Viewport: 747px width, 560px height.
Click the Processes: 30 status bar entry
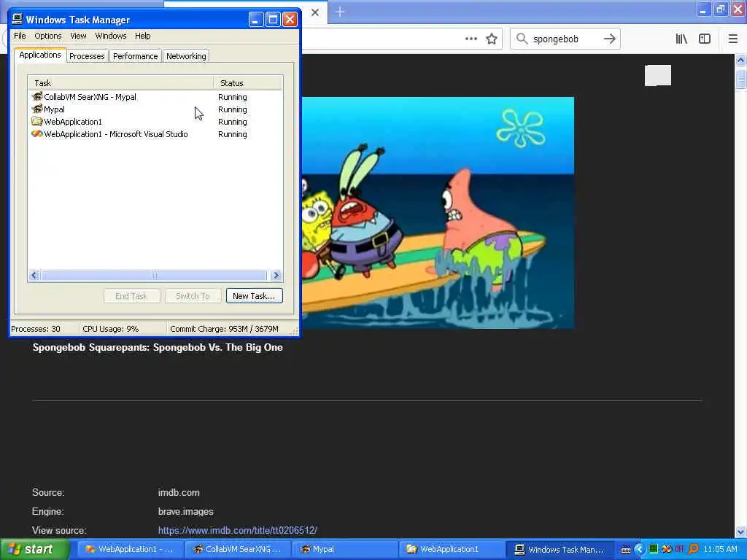click(36, 329)
